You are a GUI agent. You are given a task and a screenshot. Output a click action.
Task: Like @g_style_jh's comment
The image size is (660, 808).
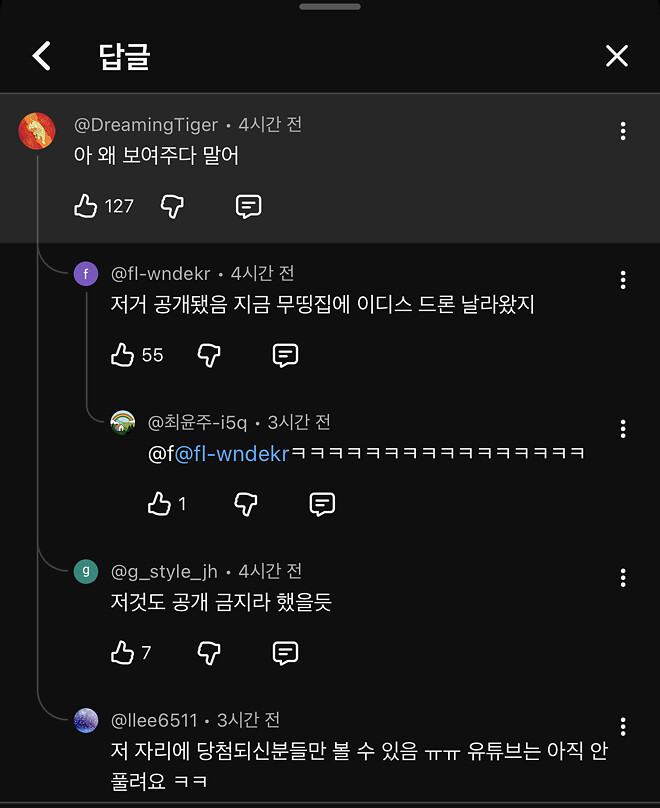[x=122, y=653]
